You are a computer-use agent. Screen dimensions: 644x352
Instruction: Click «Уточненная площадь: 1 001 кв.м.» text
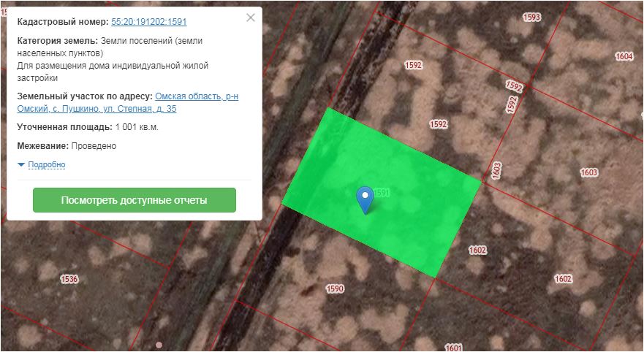point(88,127)
